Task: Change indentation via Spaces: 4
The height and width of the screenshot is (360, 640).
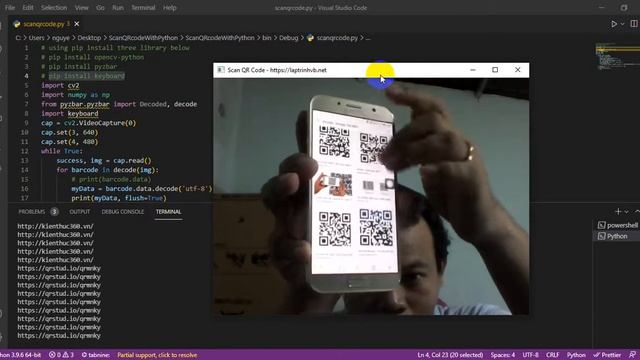Action: [502, 355]
